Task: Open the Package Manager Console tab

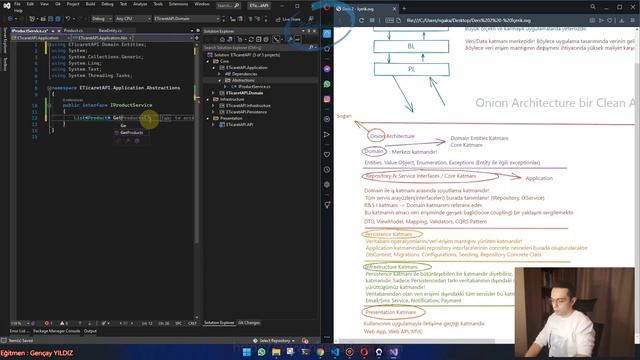Action: tap(56, 331)
